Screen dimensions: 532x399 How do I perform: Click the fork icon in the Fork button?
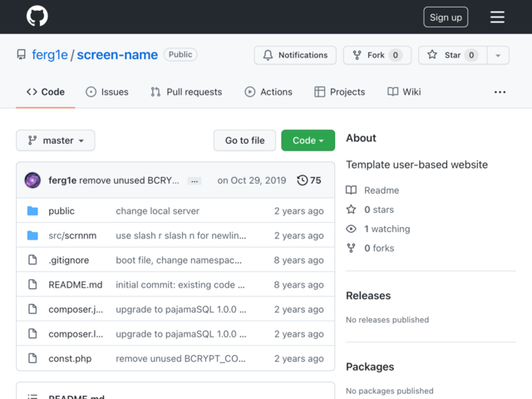click(357, 55)
